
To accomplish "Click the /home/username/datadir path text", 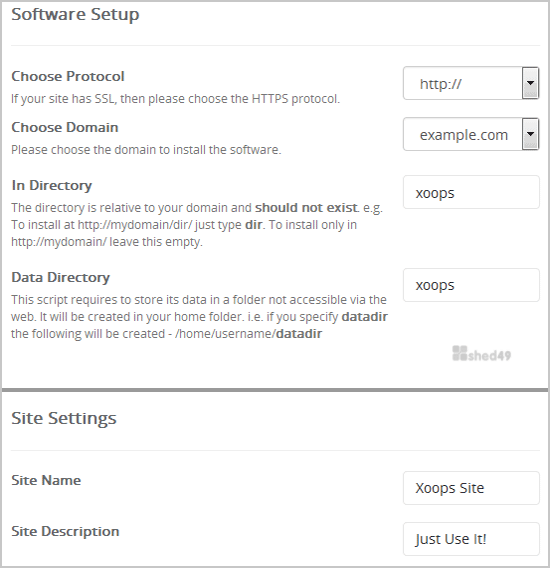I will click(249, 334).
